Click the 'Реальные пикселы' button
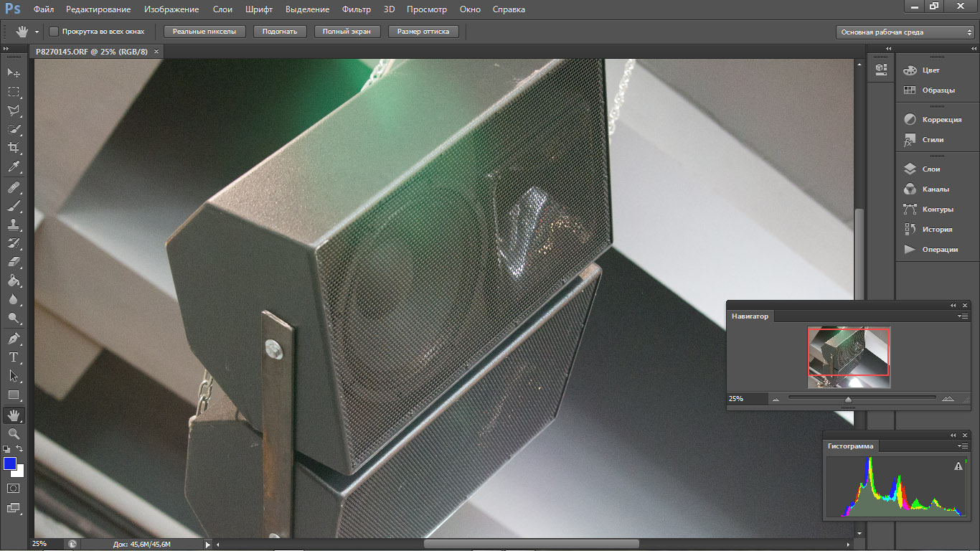980x551 pixels. point(204,32)
